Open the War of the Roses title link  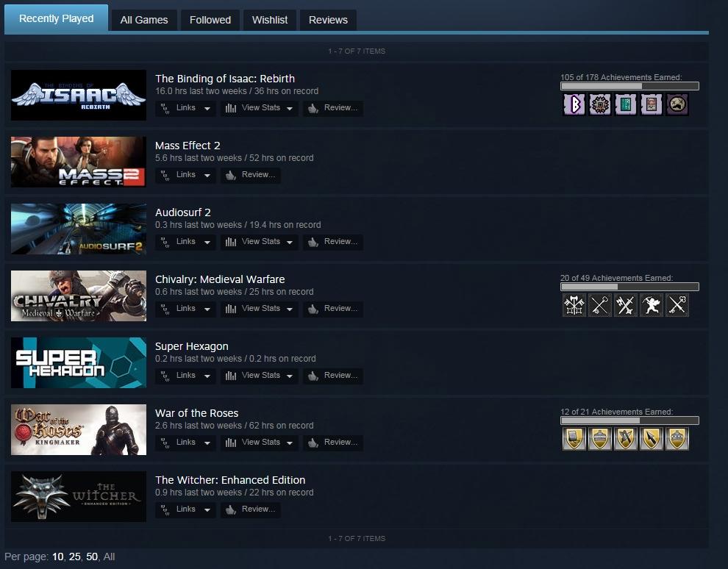197,413
